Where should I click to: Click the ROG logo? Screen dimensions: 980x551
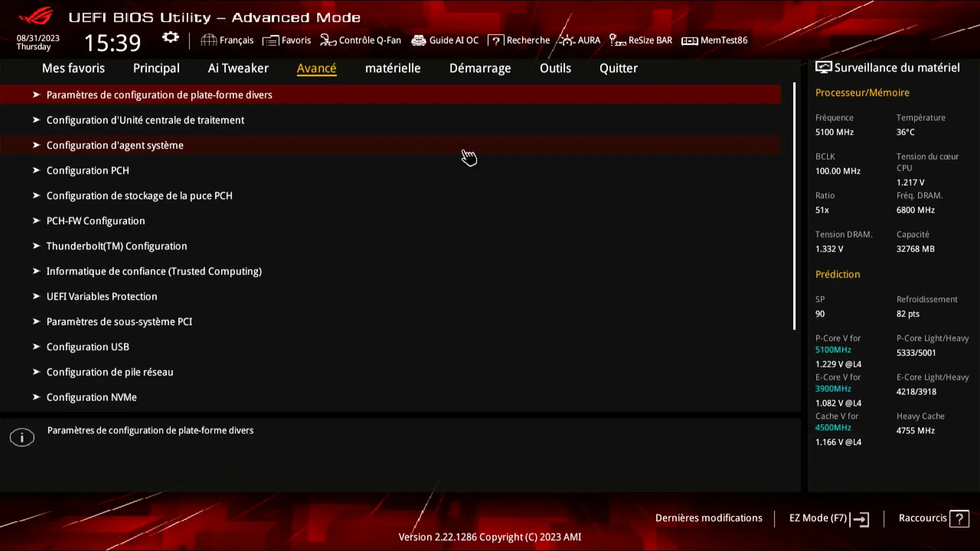[36, 16]
